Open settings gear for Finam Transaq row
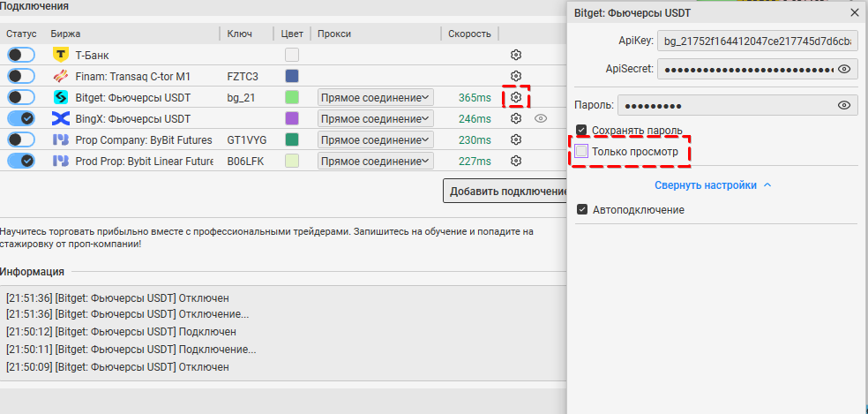Viewport: 868px width, 414px height. pos(516,76)
